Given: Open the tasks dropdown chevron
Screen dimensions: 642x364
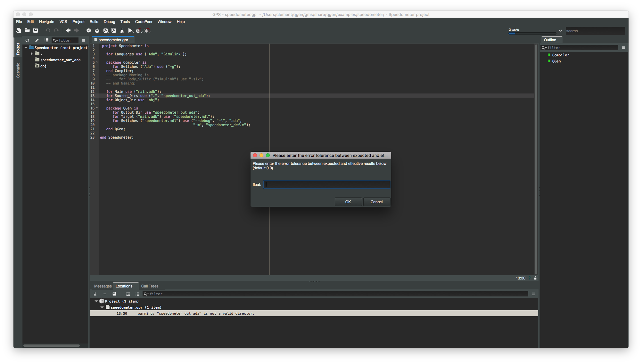Looking at the screenshot, I should 560,31.
